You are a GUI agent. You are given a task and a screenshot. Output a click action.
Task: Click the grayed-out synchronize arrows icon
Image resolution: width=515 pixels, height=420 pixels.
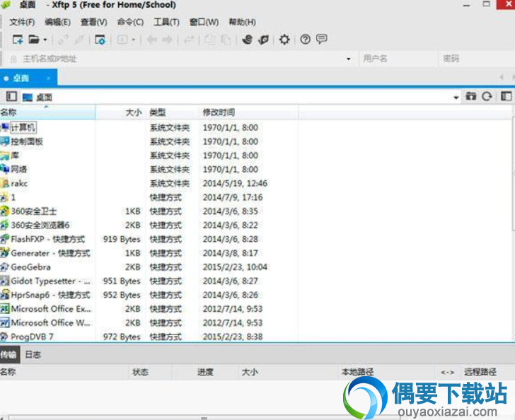point(188,40)
